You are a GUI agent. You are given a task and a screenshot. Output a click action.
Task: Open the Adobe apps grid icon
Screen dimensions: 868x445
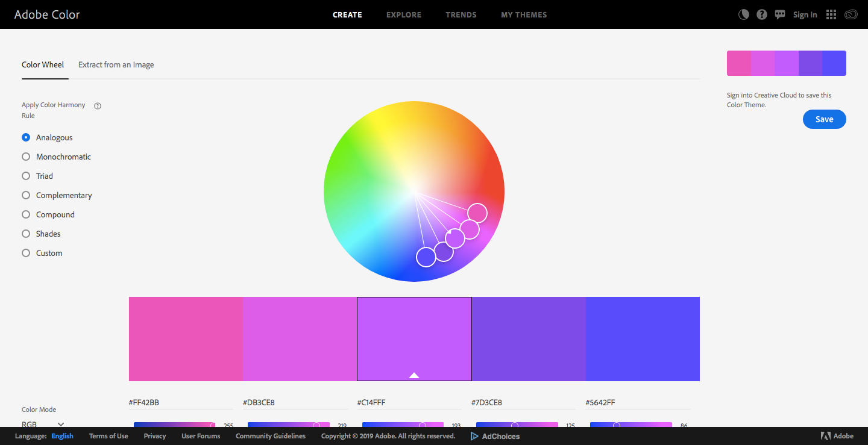point(831,14)
